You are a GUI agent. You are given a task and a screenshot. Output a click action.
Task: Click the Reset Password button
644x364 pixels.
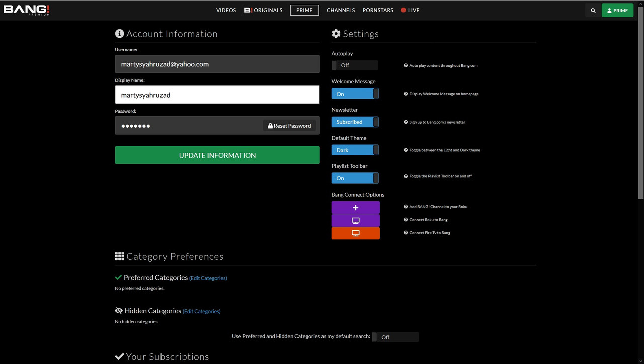[289, 126]
